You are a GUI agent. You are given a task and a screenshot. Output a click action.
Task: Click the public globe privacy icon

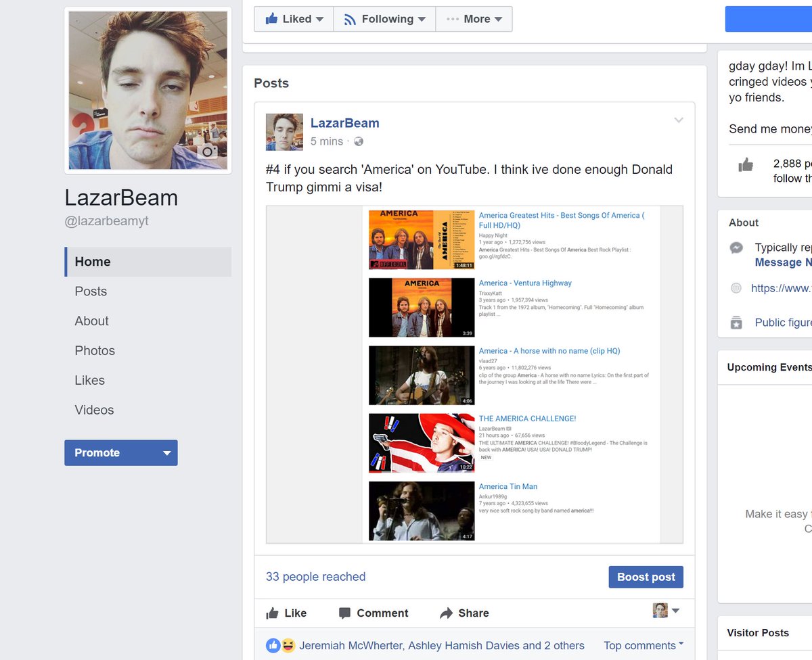point(359,141)
